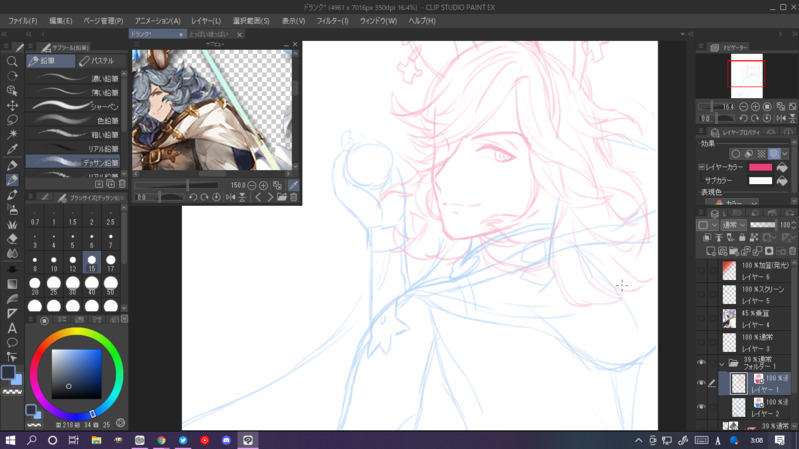Select the Lasso selection tool

point(12,120)
